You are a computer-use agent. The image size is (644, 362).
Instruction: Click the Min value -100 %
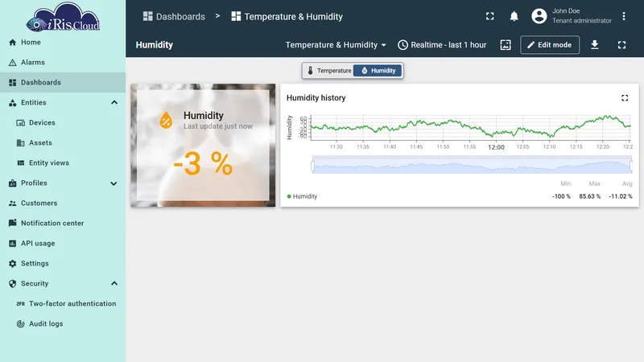coord(561,196)
